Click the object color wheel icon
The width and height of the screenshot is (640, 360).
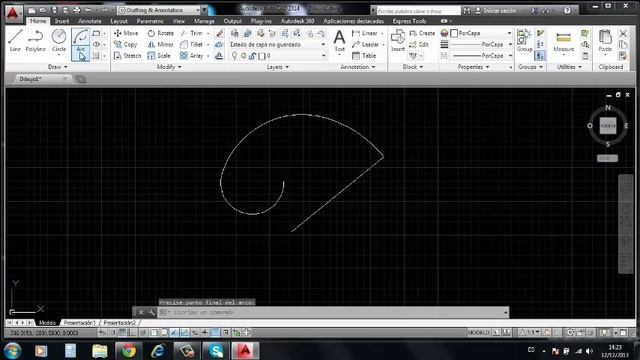coord(444,33)
